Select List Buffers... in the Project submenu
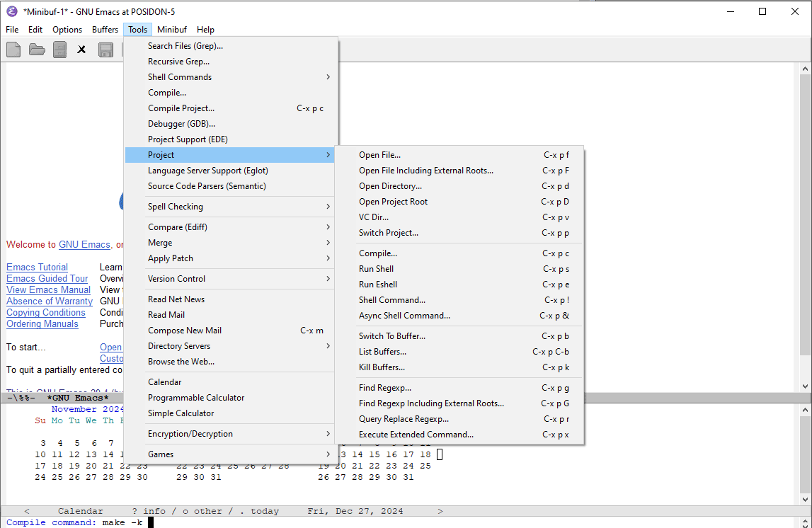812x528 pixels. click(459, 352)
